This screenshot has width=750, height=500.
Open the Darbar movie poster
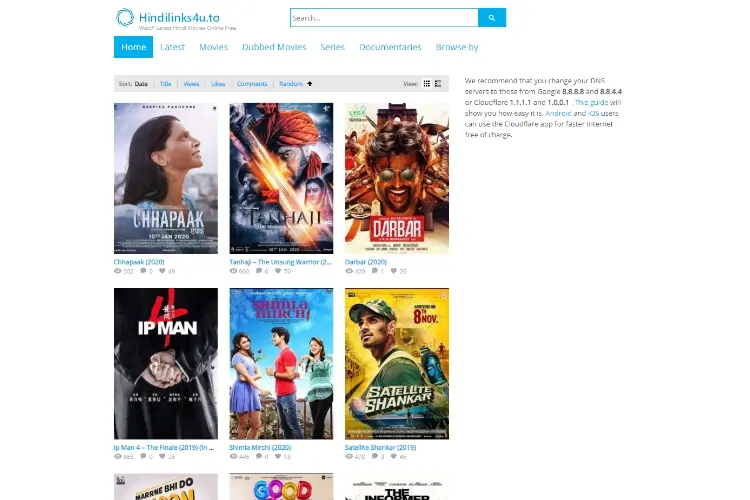(x=397, y=178)
